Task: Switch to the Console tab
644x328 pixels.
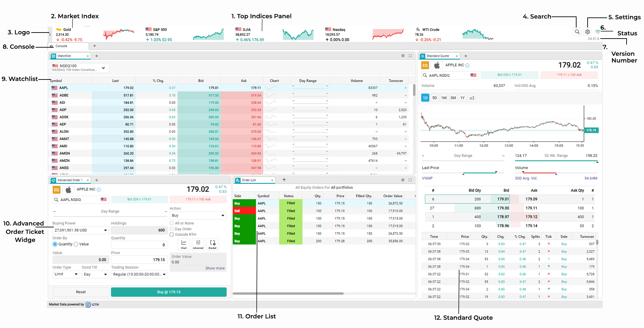Action: click(x=61, y=46)
